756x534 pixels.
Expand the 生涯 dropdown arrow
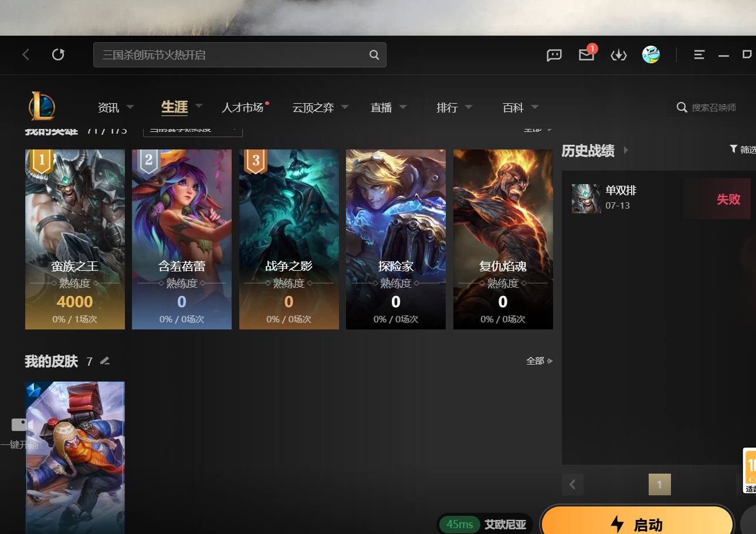pyautogui.click(x=199, y=106)
